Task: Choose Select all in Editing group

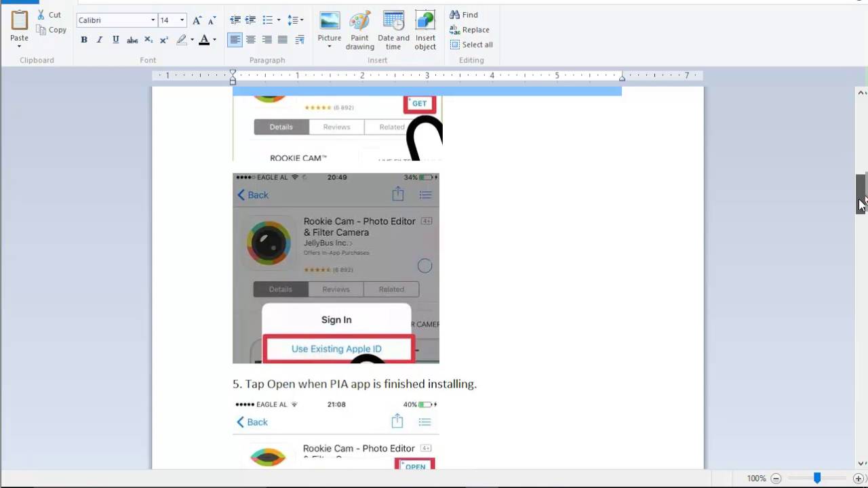Action: coord(471,45)
